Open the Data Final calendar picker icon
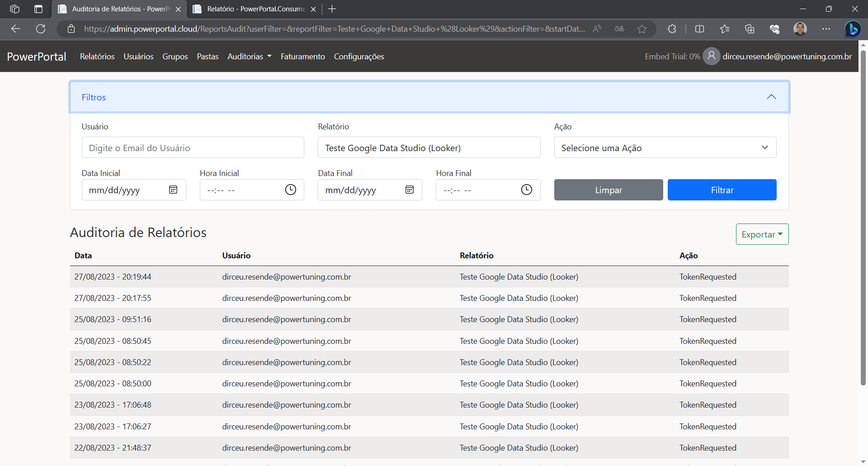The height and width of the screenshot is (466, 868). [410, 190]
